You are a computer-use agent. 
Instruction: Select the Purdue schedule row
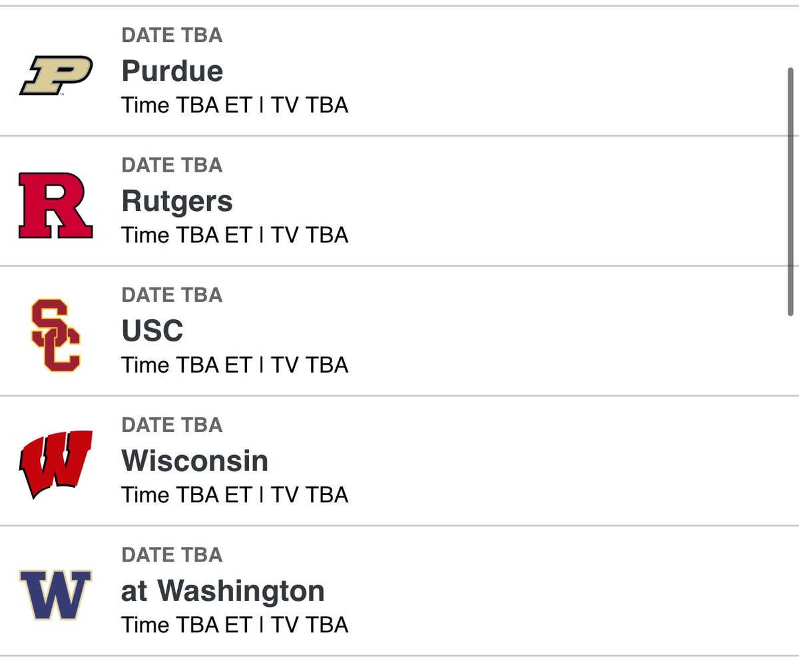click(400, 70)
